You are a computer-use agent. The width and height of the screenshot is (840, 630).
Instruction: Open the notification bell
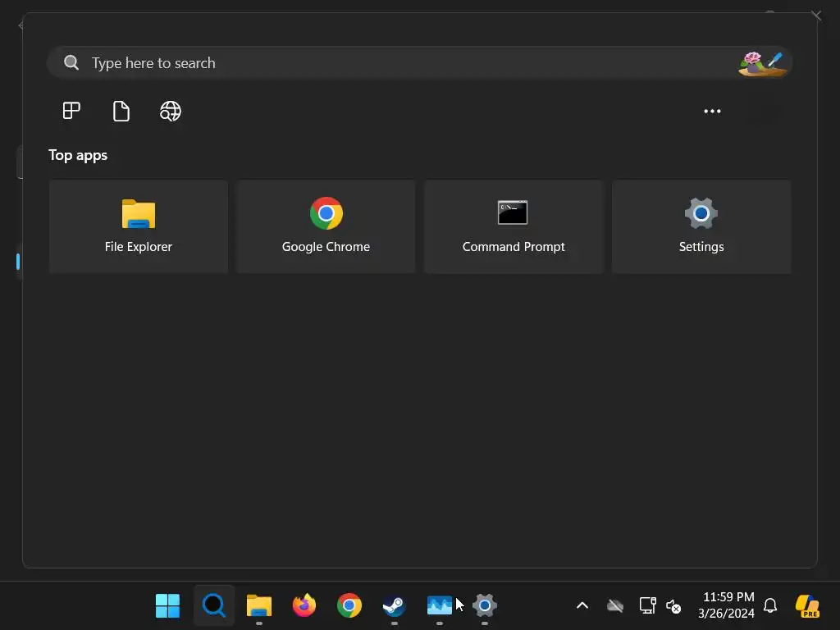point(770,606)
